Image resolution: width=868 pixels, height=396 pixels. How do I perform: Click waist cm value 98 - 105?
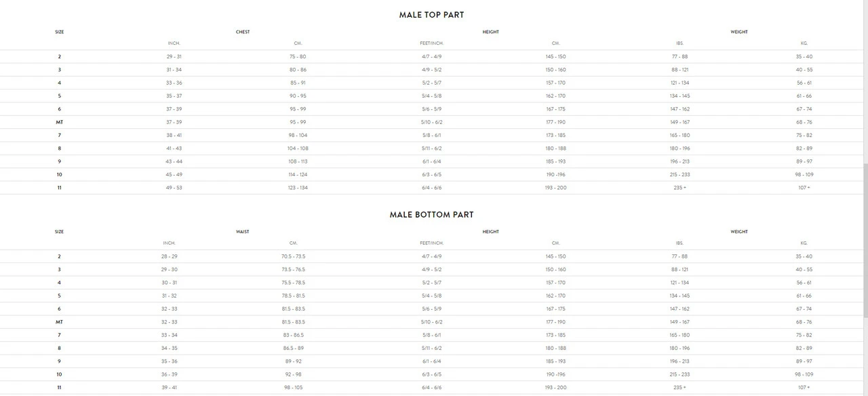coord(294,387)
